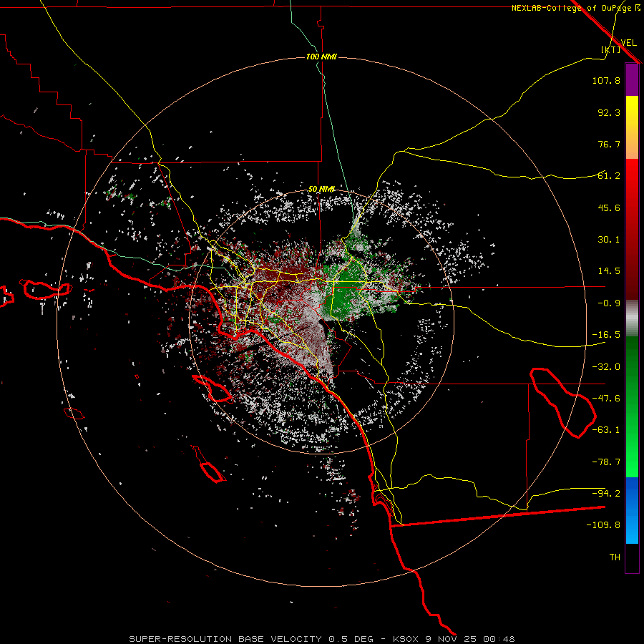Screen dimensions: 644x644
Task: Click the VEL label above the color scale
Action: point(628,43)
